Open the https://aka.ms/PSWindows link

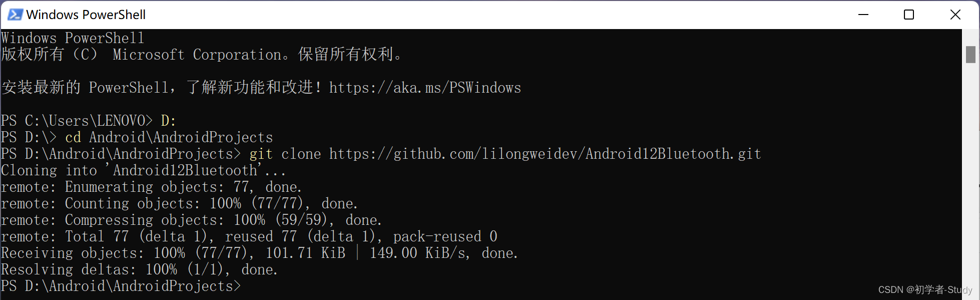pyautogui.click(x=425, y=88)
